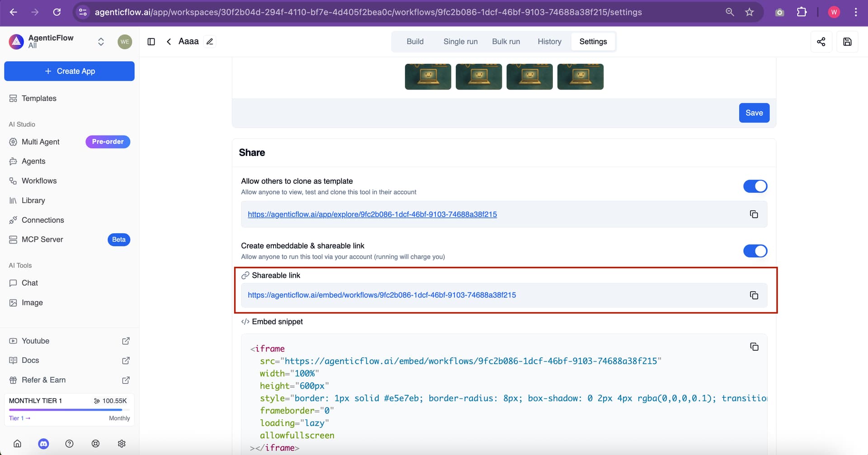Bookmark this page with the star icon
Viewport: 868px width, 455px height.
pyautogui.click(x=750, y=12)
